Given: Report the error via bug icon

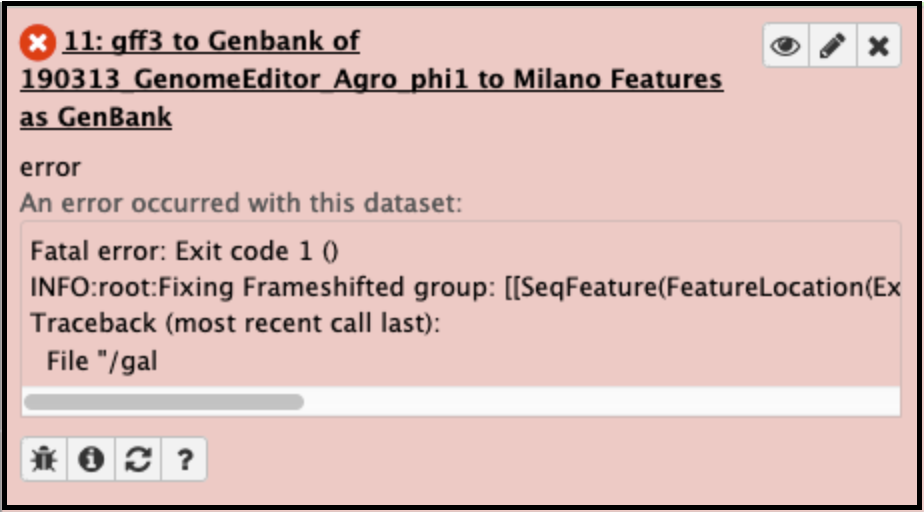Looking at the screenshot, I should [44, 459].
